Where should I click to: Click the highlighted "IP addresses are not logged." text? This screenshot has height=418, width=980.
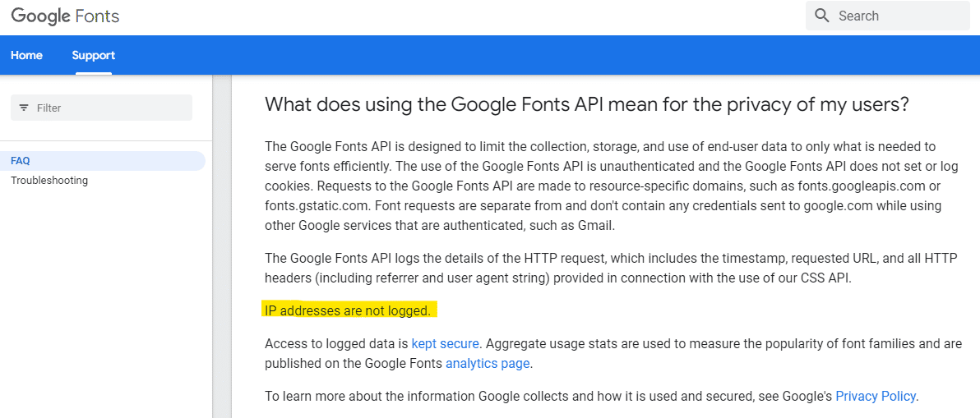348,310
